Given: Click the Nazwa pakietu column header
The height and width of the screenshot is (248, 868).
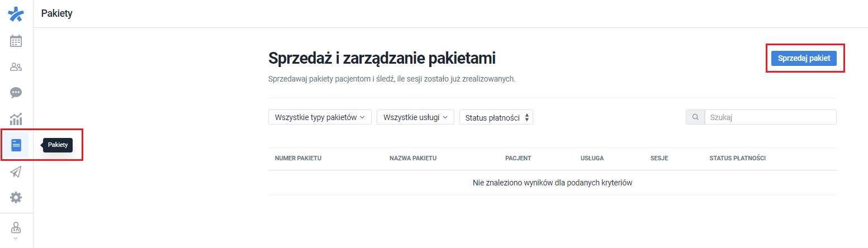Looking at the screenshot, I should 412,159.
